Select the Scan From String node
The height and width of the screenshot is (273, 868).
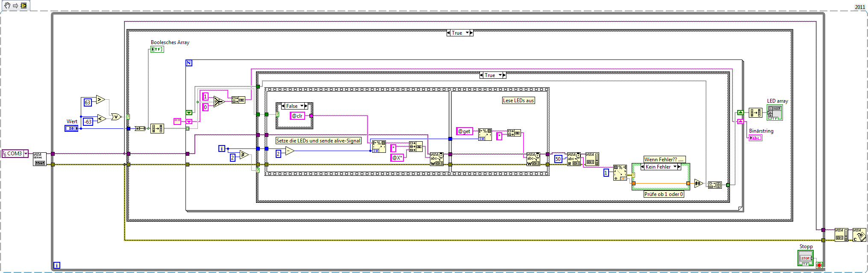coord(620,172)
